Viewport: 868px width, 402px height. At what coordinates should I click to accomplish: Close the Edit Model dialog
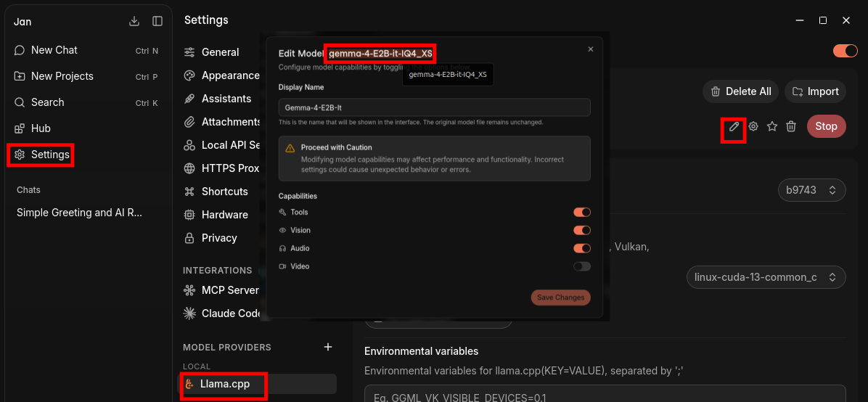591,49
